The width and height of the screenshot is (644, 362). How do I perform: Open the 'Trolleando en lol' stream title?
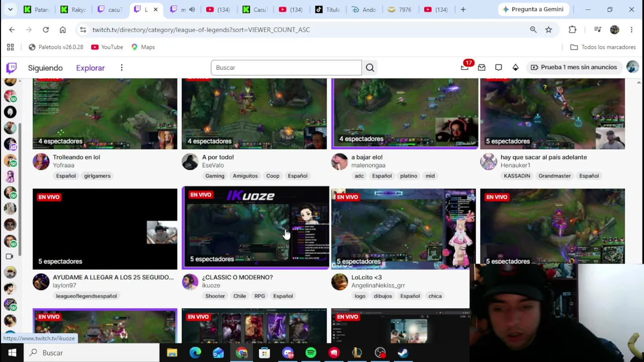point(76,157)
